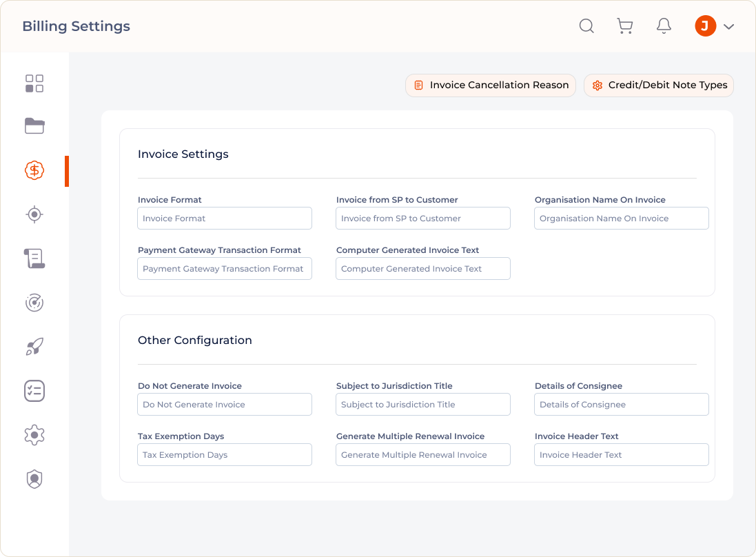Expand the user account chevron dropdown
The width and height of the screenshot is (756, 557).
tap(728, 26)
